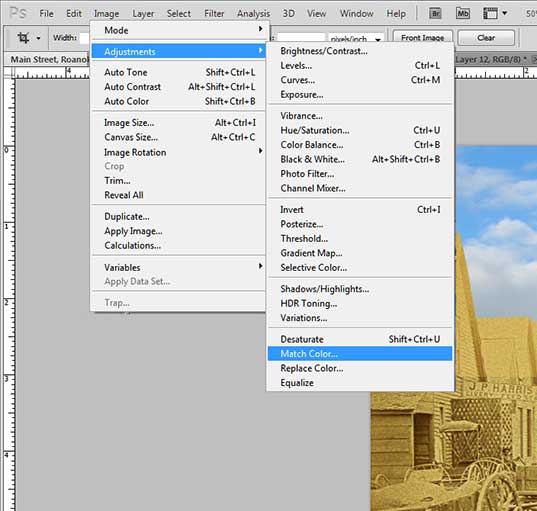This screenshot has width=537, height=511.
Task: Open the Select menu
Action: point(178,14)
